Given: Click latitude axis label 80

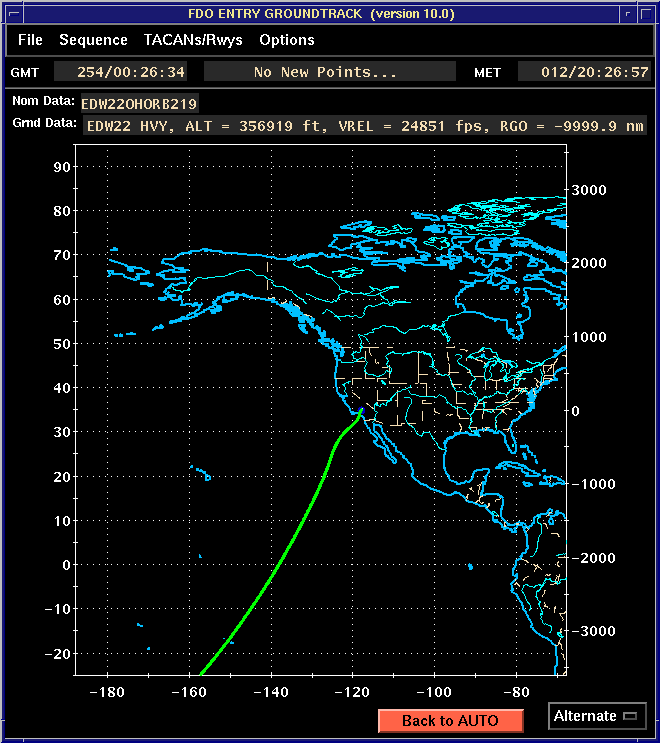Looking at the screenshot, I should (x=62, y=211).
